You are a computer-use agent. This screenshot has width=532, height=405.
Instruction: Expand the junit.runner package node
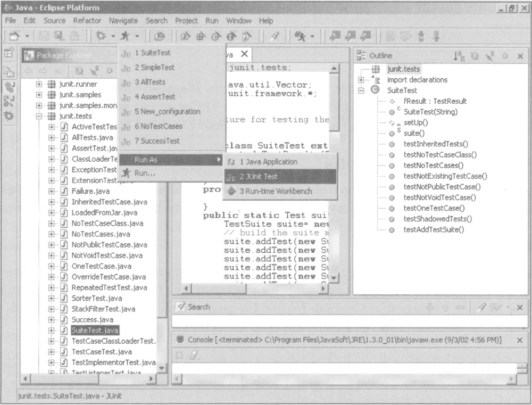point(39,84)
